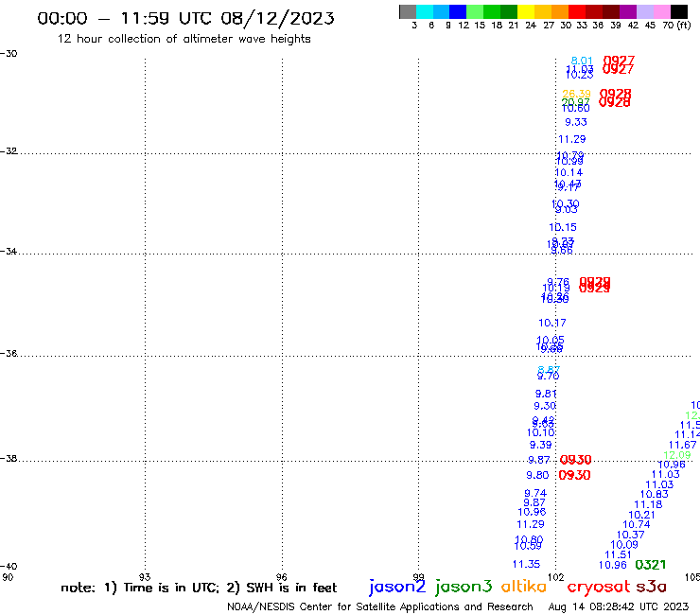The width and height of the screenshot is (700, 615).
Task: Click the '96' longitude axis label
Action: coord(282,577)
